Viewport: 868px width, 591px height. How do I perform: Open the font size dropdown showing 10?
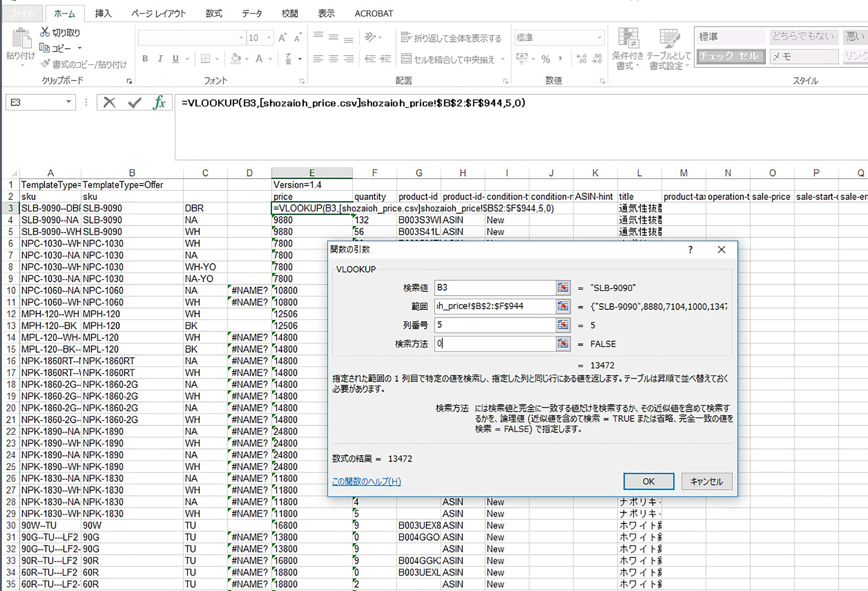point(269,38)
